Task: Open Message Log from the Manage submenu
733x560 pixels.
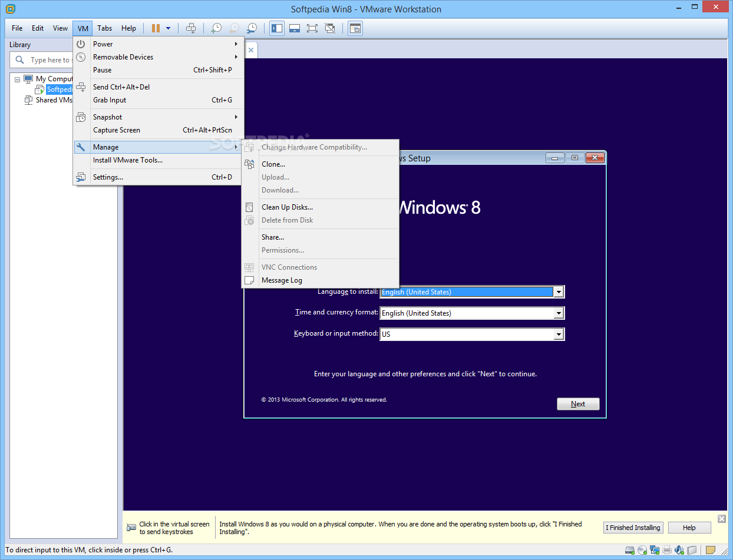Action: (321, 280)
